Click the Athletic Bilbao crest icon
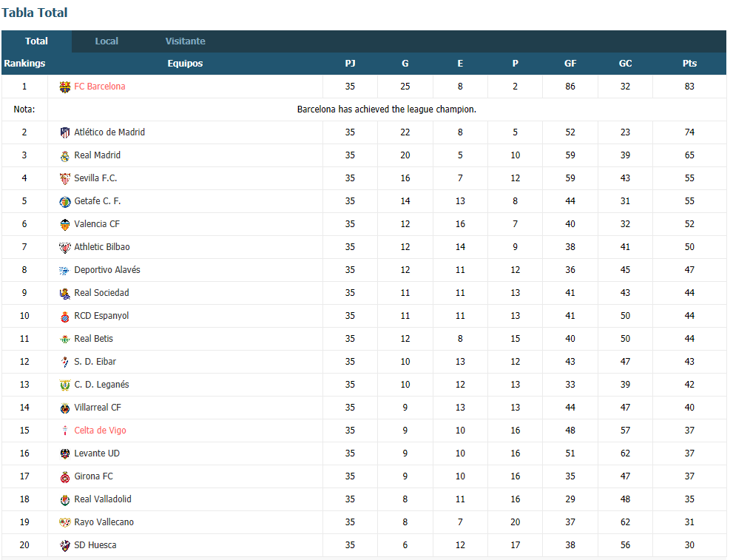The image size is (733, 560). 65,247
